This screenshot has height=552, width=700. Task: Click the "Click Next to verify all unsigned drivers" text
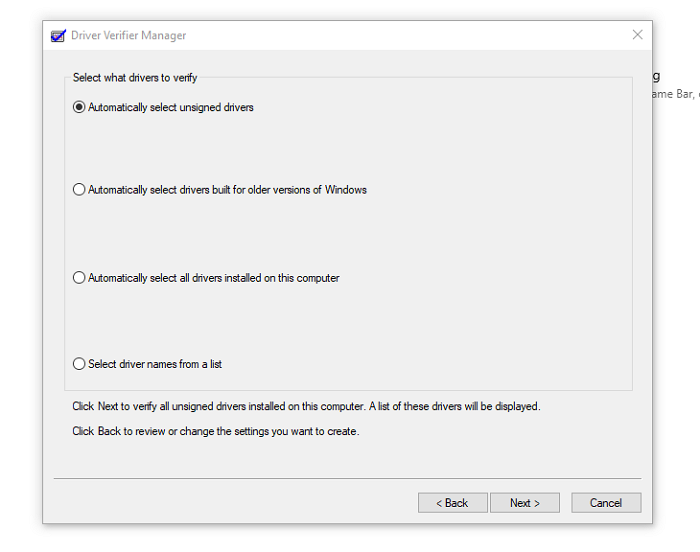[x=305, y=406]
